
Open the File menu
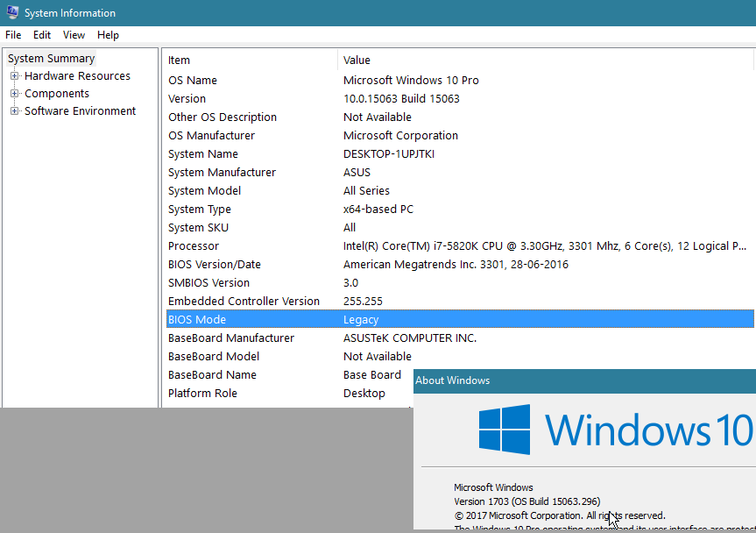coord(13,35)
